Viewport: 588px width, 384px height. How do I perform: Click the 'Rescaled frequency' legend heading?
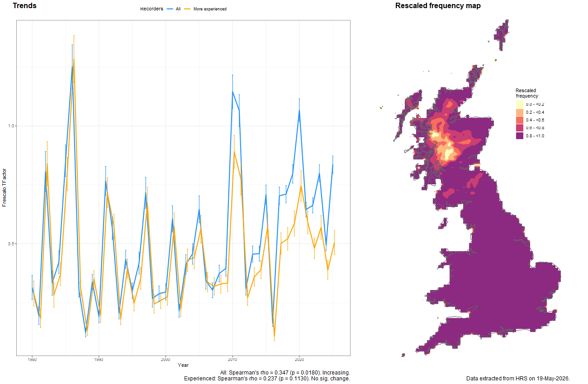[x=527, y=93]
